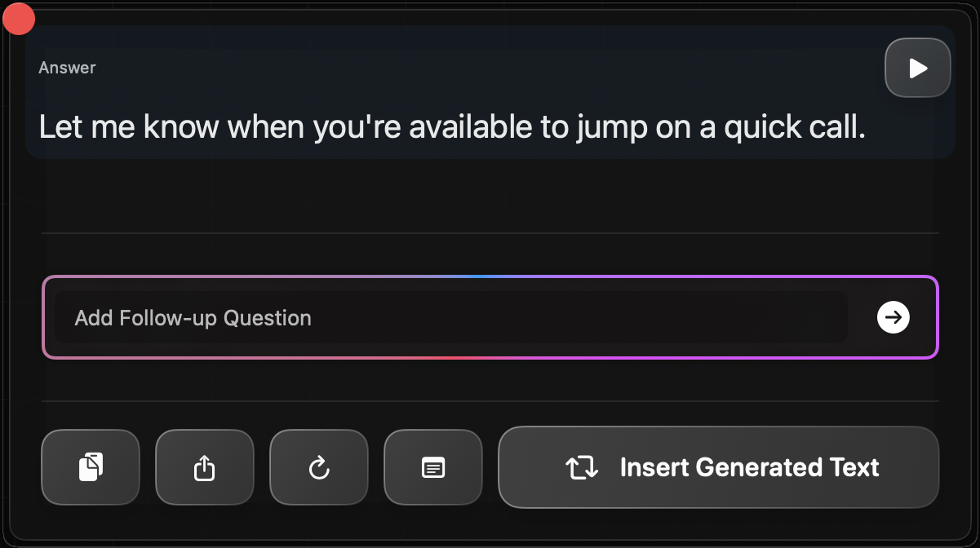Viewport: 980px width, 548px height.
Task: Click the "Answer" heading label
Action: click(x=67, y=68)
